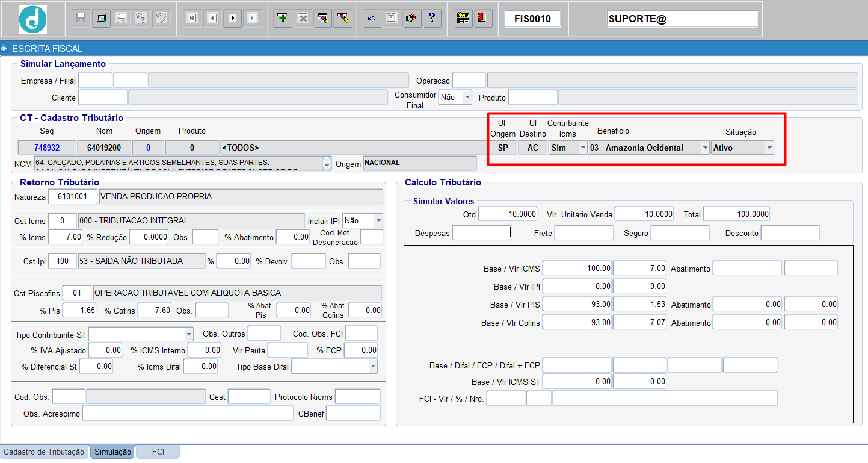
Task: Click the % Redução field
Action: click(149, 237)
